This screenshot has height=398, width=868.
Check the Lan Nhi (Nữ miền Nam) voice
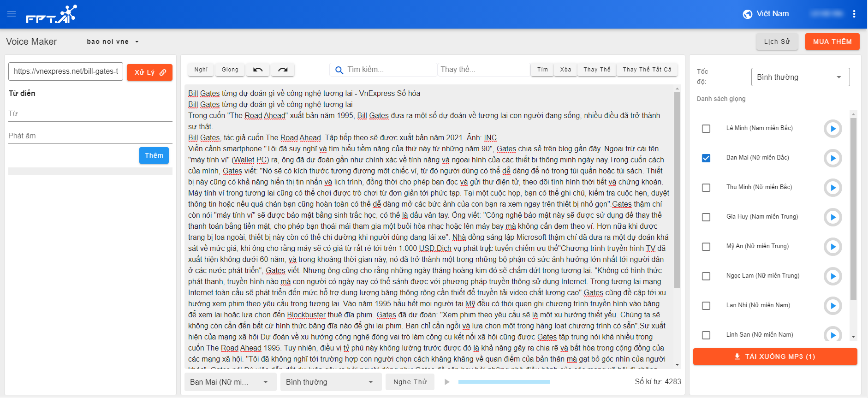pos(706,306)
